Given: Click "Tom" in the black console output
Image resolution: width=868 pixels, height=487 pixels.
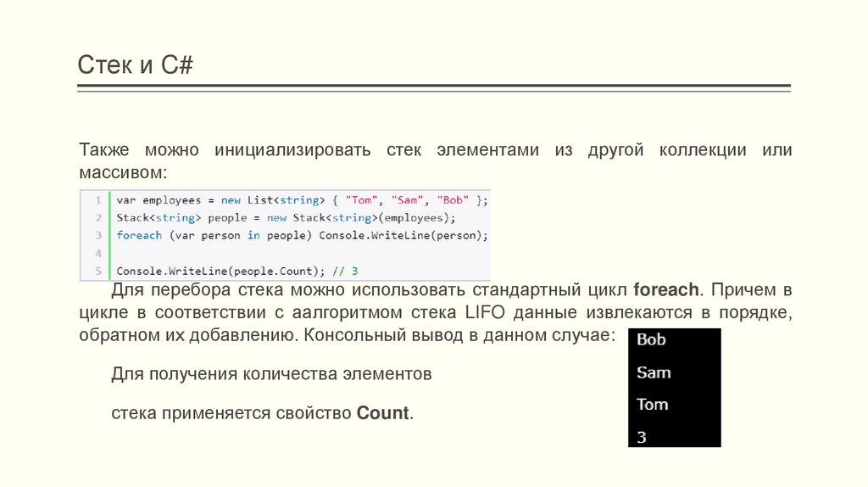Looking at the screenshot, I should click(x=653, y=405).
